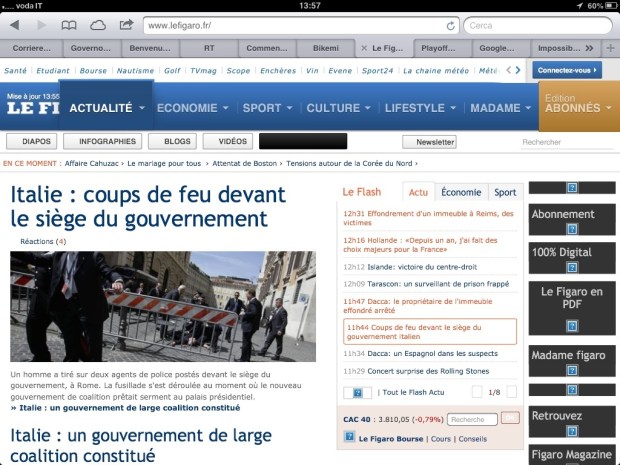Image resolution: width=620 pixels, height=465 pixels.
Task: Switch to the Governo... tab
Action: pyautogui.click(x=91, y=48)
